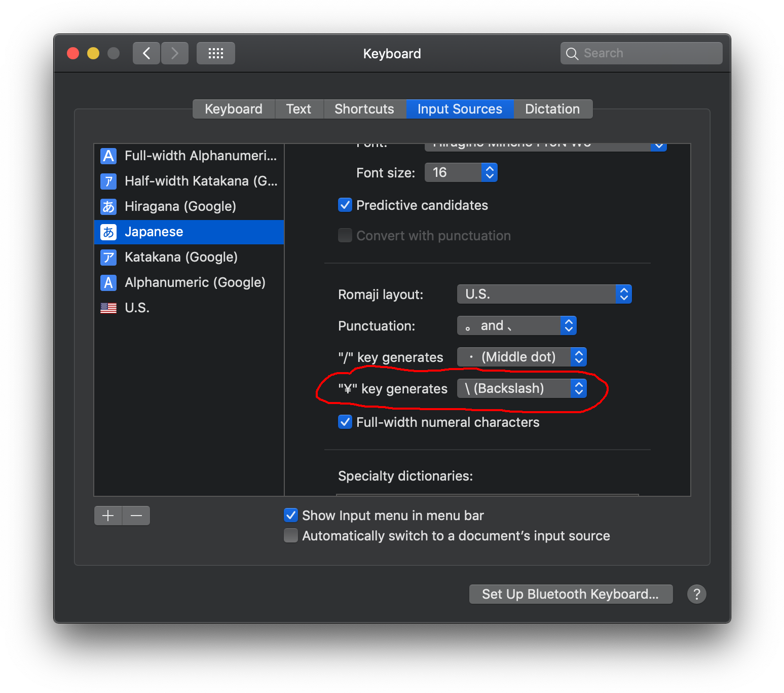The width and height of the screenshot is (784, 693).
Task: Click the back navigation arrow
Action: [146, 53]
